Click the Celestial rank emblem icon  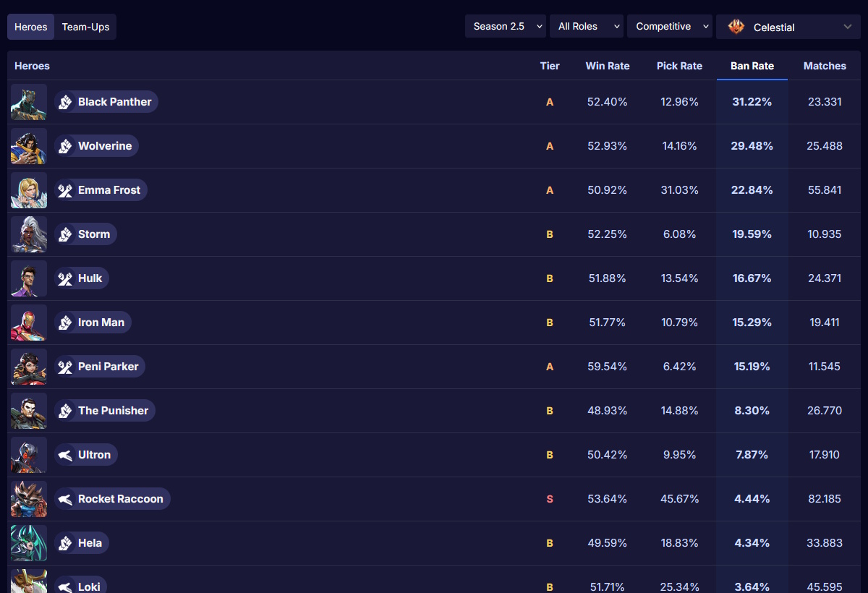(x=736, y=27)
